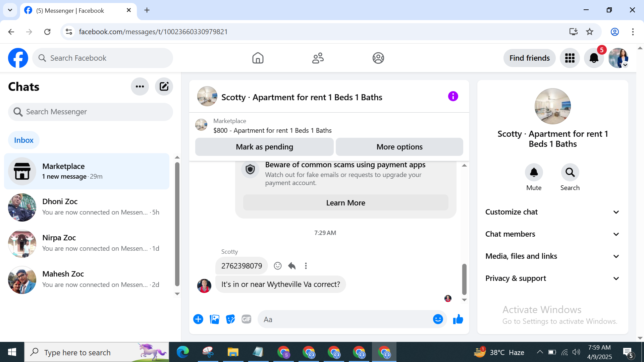Open the notifications bell
This screenshot has height=362, width=644.
(x=594, y=58)
